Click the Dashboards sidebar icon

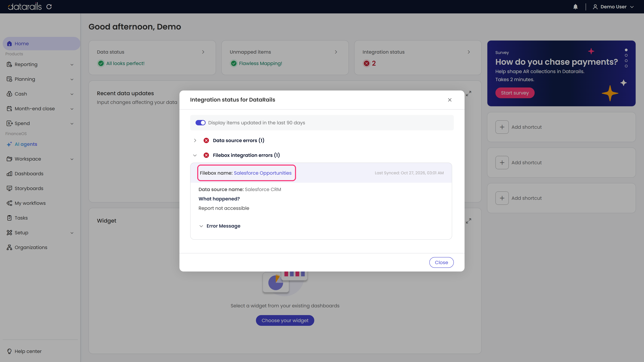9,174
